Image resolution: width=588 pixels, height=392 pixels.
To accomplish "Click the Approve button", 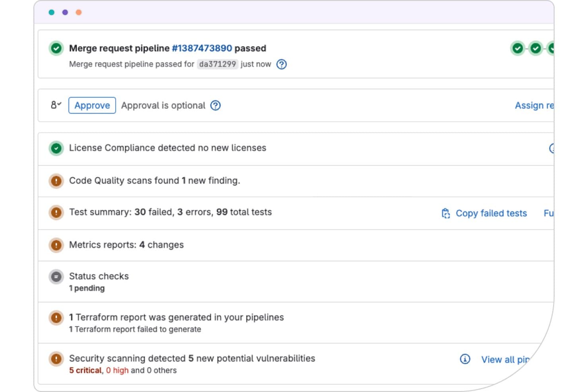I will tap(92, 105).
